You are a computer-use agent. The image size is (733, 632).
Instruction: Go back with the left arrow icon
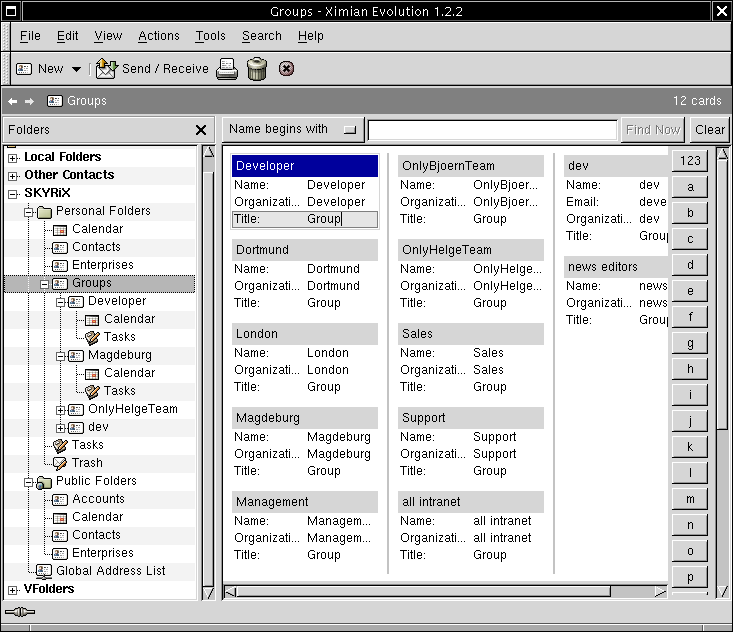(x=13, y=101)
